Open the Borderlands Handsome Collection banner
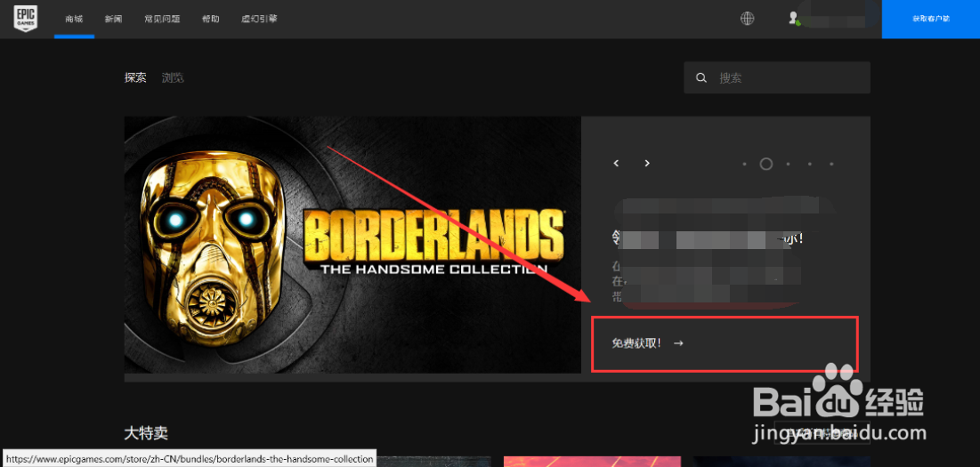This screenshot has height=467, width=980. (x=352, y=245)
